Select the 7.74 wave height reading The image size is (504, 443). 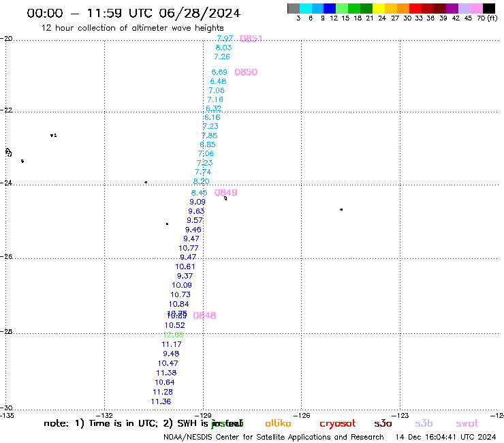[203, 172]
